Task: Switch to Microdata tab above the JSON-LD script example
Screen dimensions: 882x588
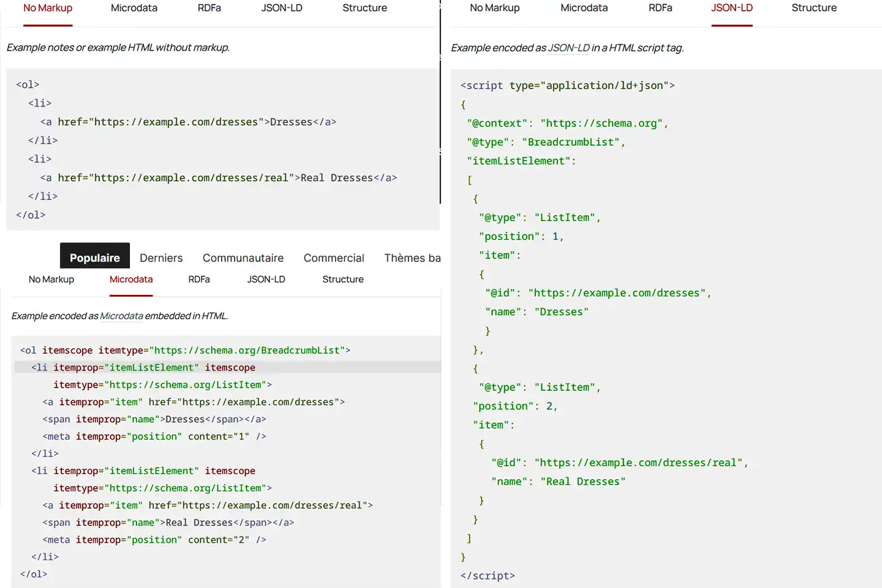Action: click(584, 8)
